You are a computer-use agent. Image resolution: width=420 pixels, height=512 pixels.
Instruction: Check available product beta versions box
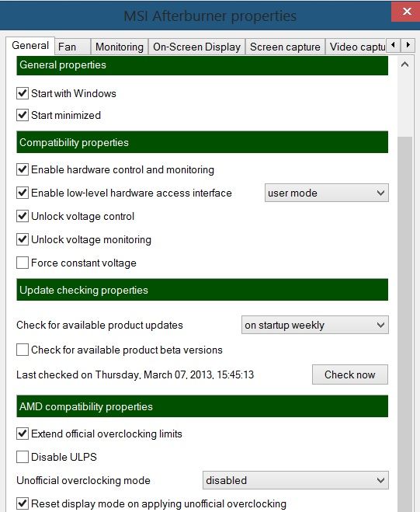pos(23,350)
